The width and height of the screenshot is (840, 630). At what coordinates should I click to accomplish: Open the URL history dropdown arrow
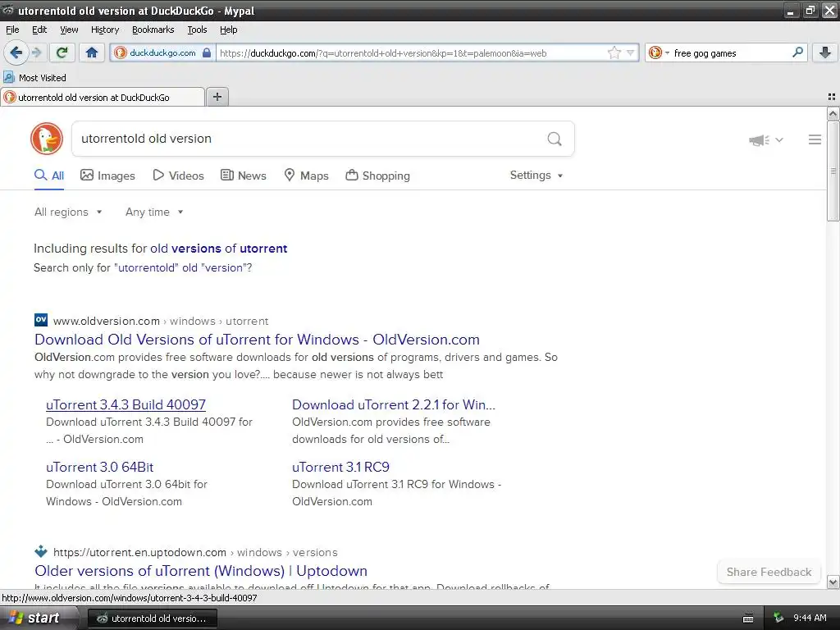coord(631,52)
